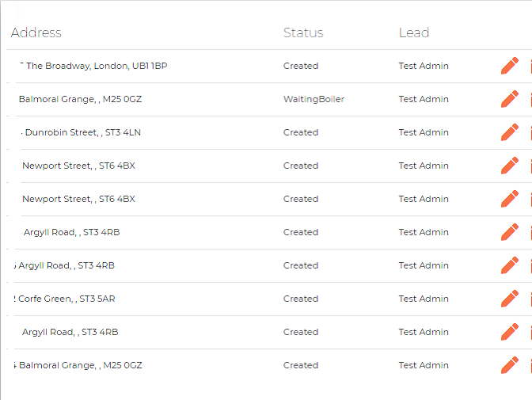
Task: Sort by the Address column header
Action: click(36, 32)
